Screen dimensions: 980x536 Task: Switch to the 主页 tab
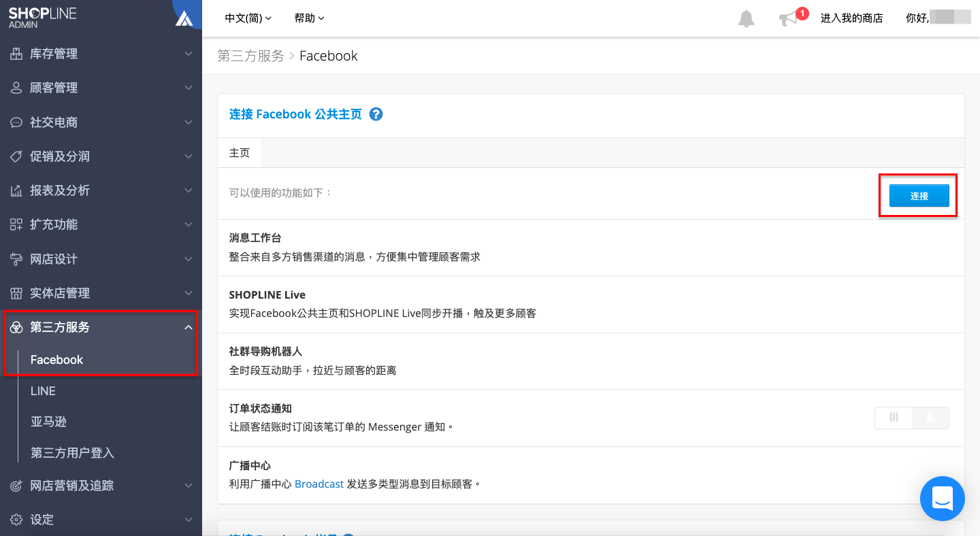240,153
